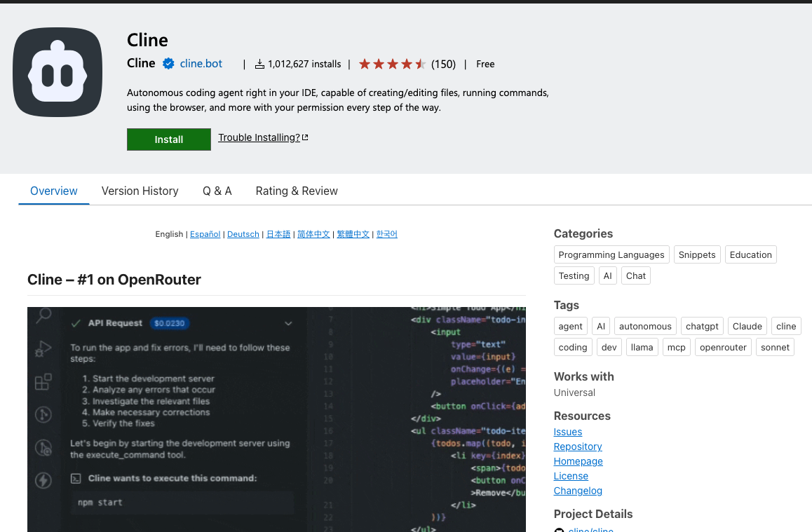Click the 'Cline – #1 on OpenRouter' heading
Viewport: 812px width, 532px height.
coord(114,280)
